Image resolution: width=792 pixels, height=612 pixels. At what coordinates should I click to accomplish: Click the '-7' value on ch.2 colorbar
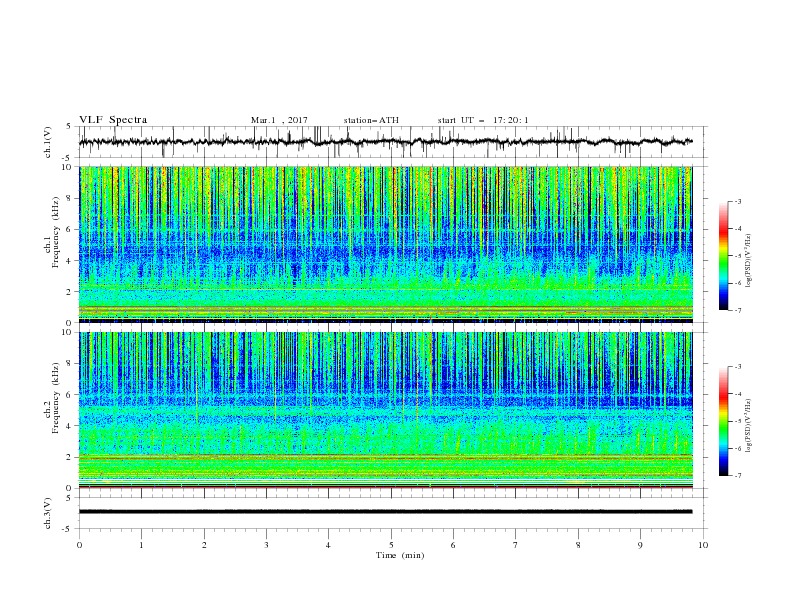[737, 476]
